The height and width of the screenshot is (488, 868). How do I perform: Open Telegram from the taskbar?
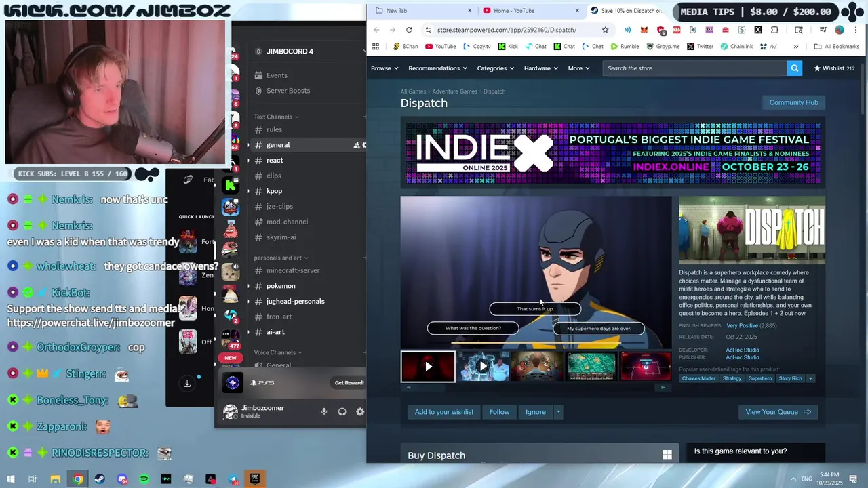[233, 479]
